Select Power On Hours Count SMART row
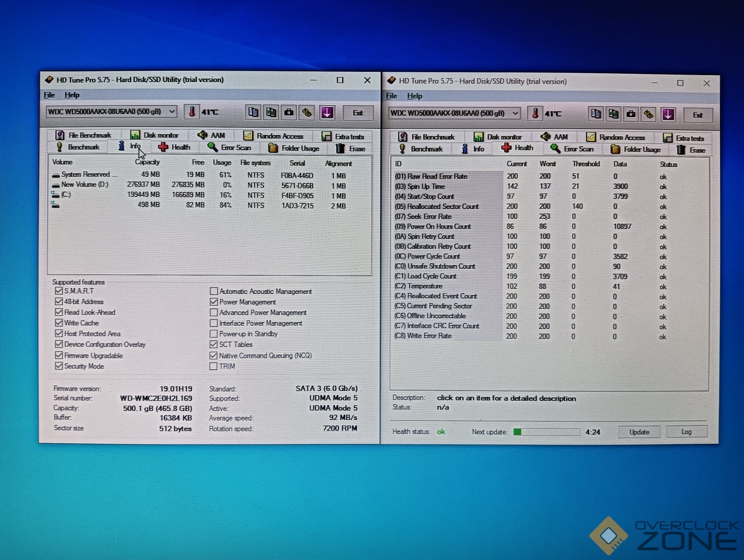The width and height of the screenshot is (744, 560). coord(532,226)
